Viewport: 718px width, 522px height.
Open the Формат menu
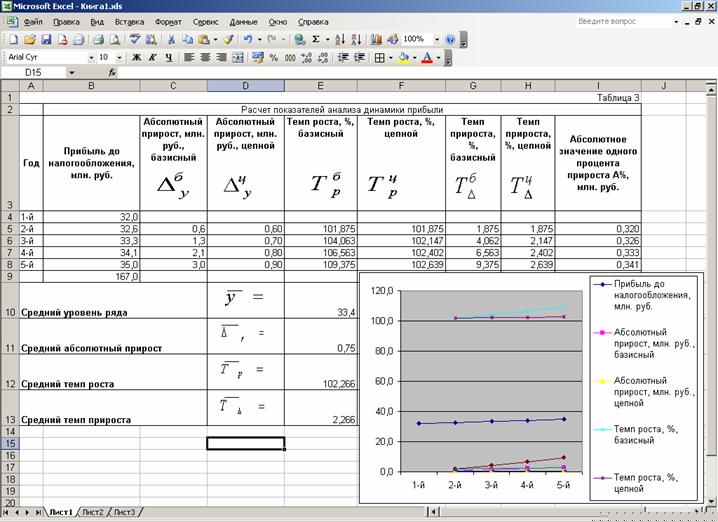(168, 22)
